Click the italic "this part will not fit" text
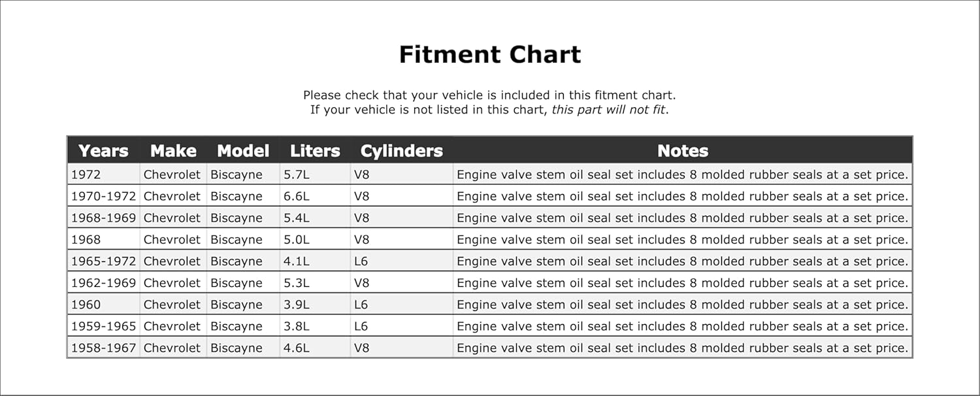Viewport: 980px width, 396px height. coord(608,110)
